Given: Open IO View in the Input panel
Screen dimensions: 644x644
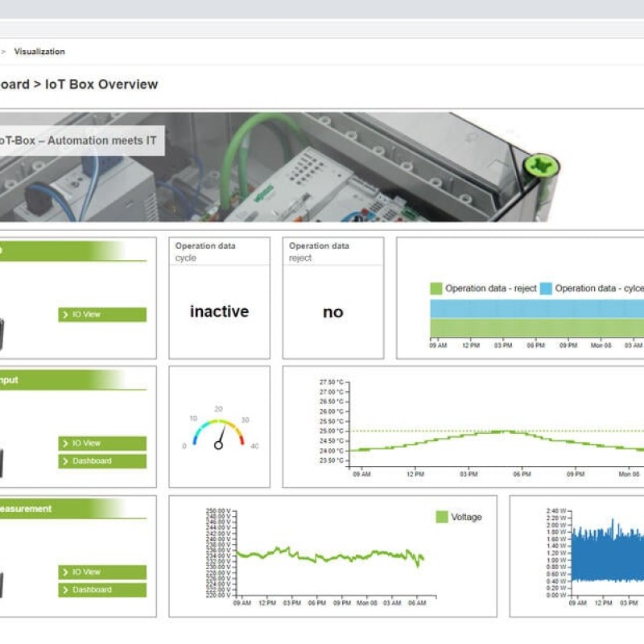Looking at the screenshot, I should pyautogui.click(x=101, y=444).
